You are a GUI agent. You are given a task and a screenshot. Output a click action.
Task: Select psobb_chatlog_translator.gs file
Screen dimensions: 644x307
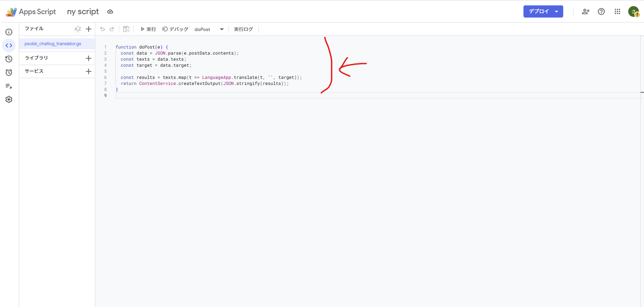pyautogui.click(x=53, y=44)
